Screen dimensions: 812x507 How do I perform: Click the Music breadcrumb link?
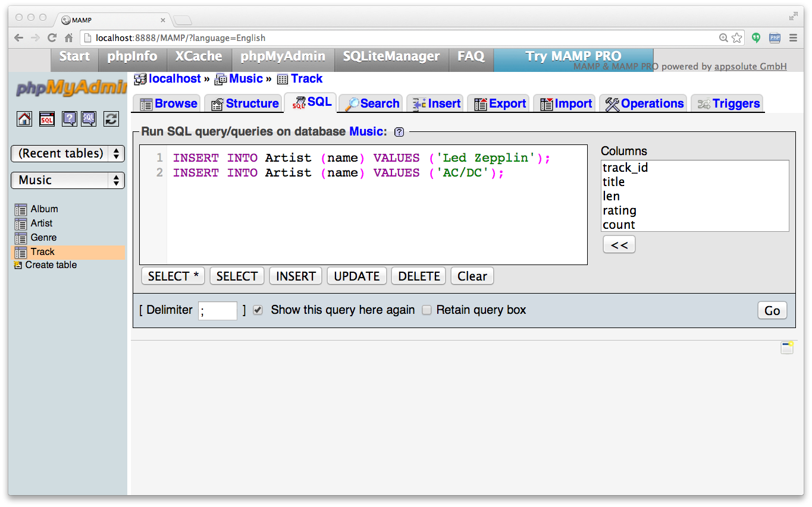[246, 78]
